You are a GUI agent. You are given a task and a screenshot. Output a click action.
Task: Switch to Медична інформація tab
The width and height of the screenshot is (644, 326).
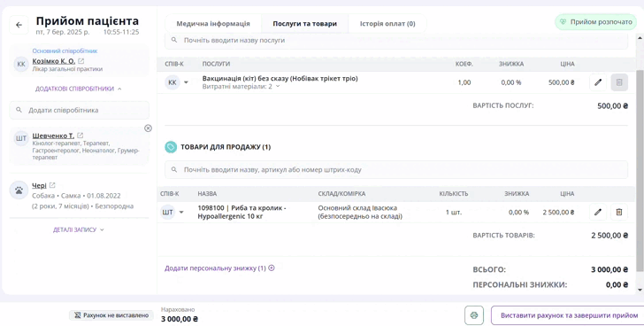213,23
